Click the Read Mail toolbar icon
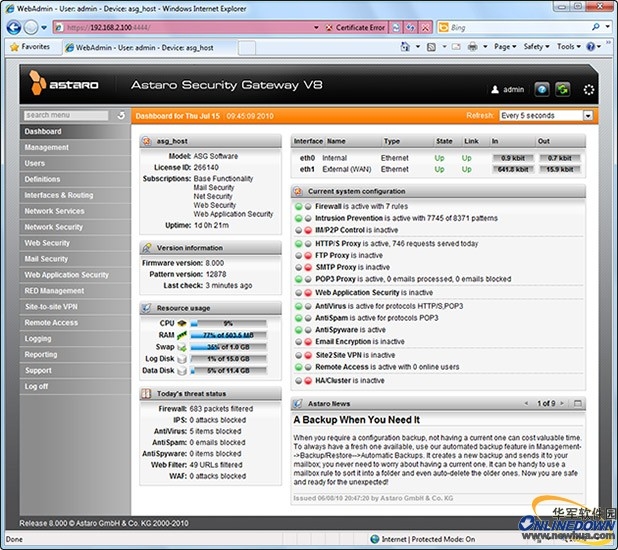This screenshot has width=618, height=550. click(456, 47)
